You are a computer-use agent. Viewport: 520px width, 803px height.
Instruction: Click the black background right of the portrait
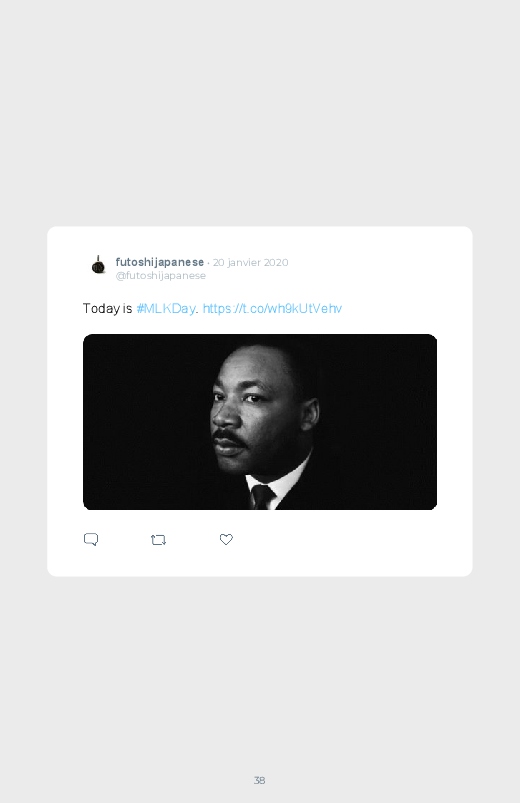379,422
